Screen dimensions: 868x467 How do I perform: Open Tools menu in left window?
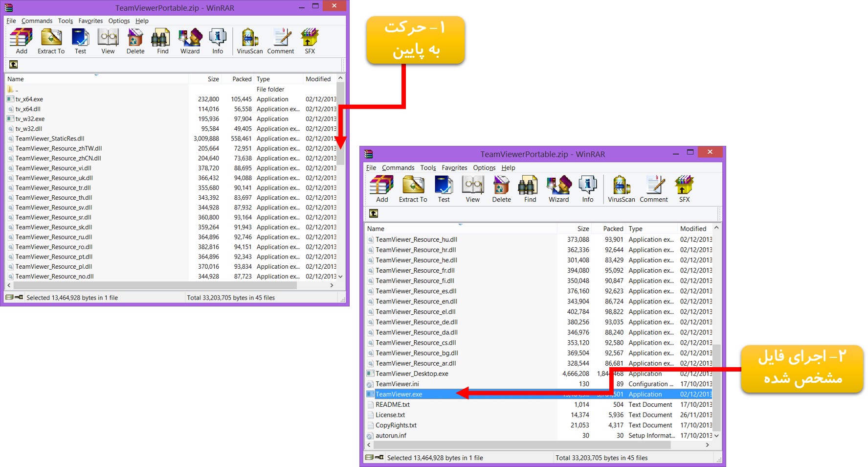[65, 21]
